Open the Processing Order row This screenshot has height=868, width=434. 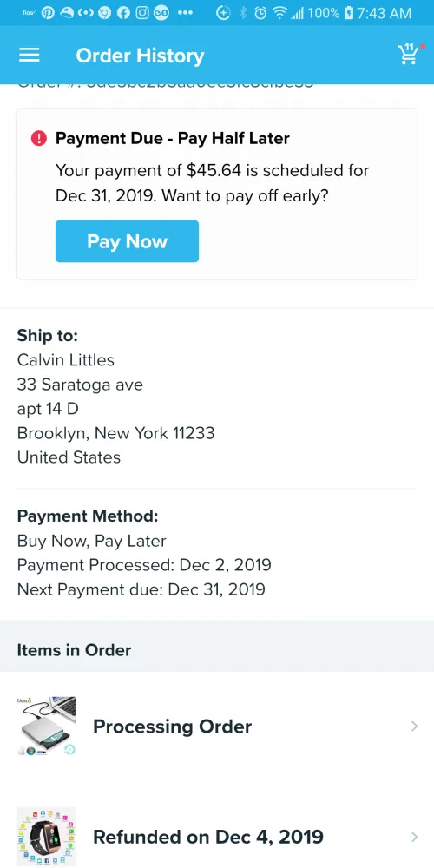(217, 727)
